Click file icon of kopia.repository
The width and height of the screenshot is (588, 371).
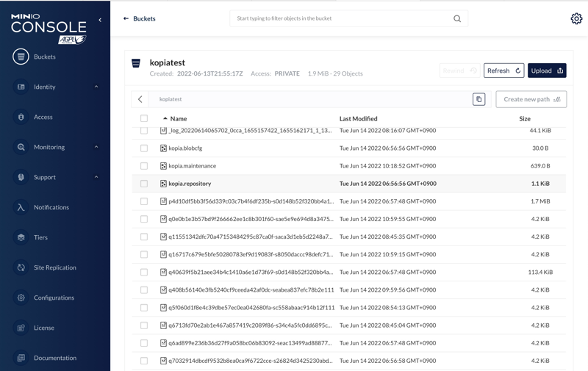163,184
